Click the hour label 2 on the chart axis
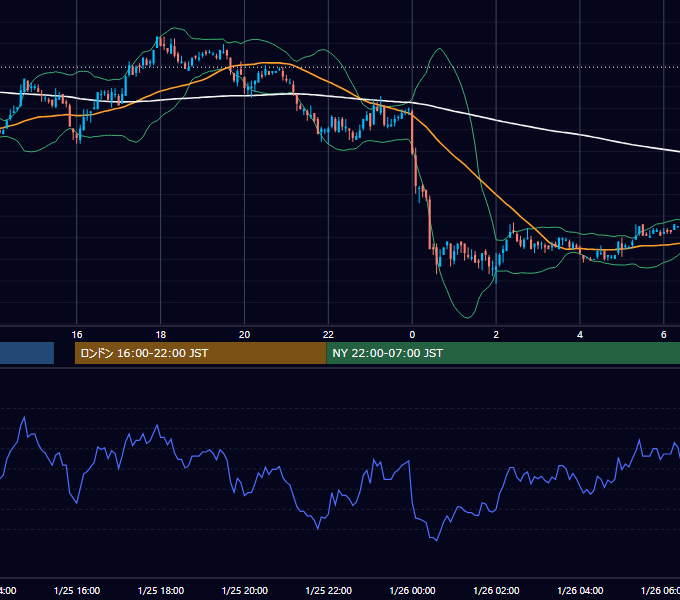Image resolution: width=680 pixels, height=600 pixels. (496, 335)
